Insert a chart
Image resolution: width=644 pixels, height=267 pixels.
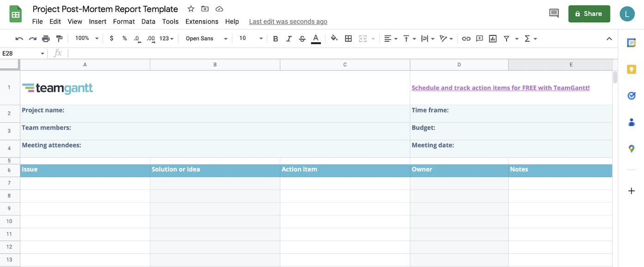492,38
